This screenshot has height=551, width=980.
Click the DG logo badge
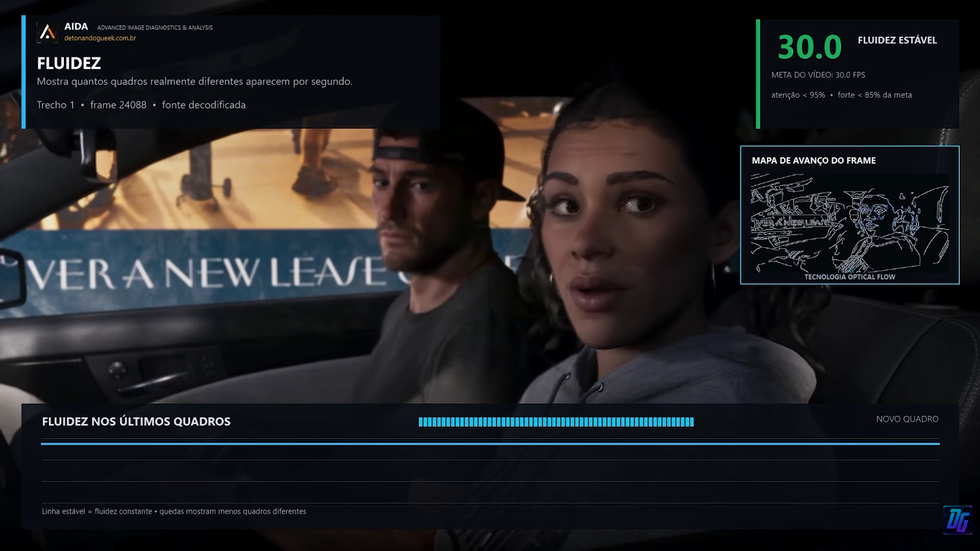pos(957,520)
